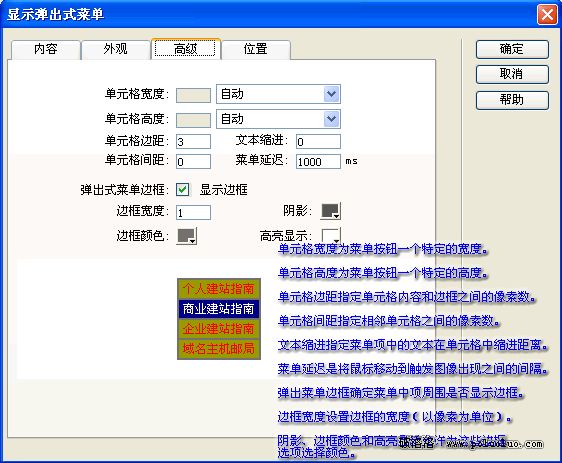
Task: Click the 文本缩进 input field
Action: click(318, 142)
